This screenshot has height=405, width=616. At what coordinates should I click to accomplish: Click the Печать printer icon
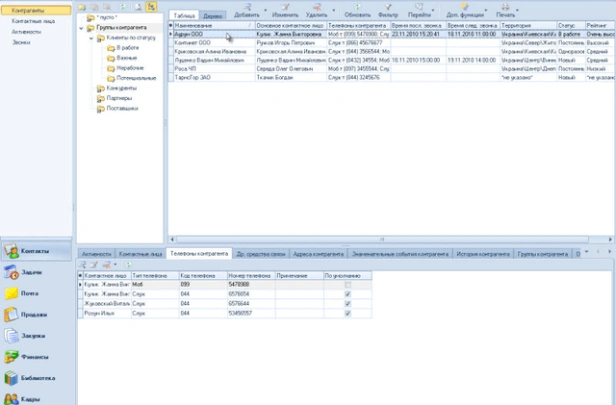tap(505, 7)
